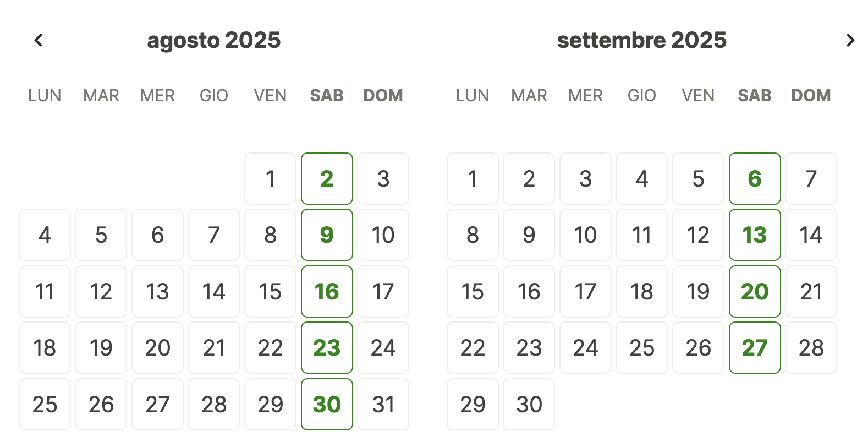Click the agosto 2025 month heading
Image resolution: width=868 pixels, height=447 pixels.
click(214, 40)
